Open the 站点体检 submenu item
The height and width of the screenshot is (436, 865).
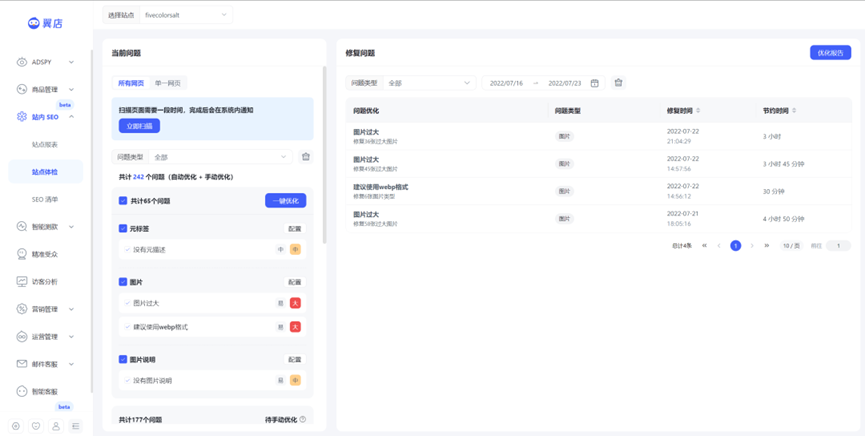(x=45, y=172)
